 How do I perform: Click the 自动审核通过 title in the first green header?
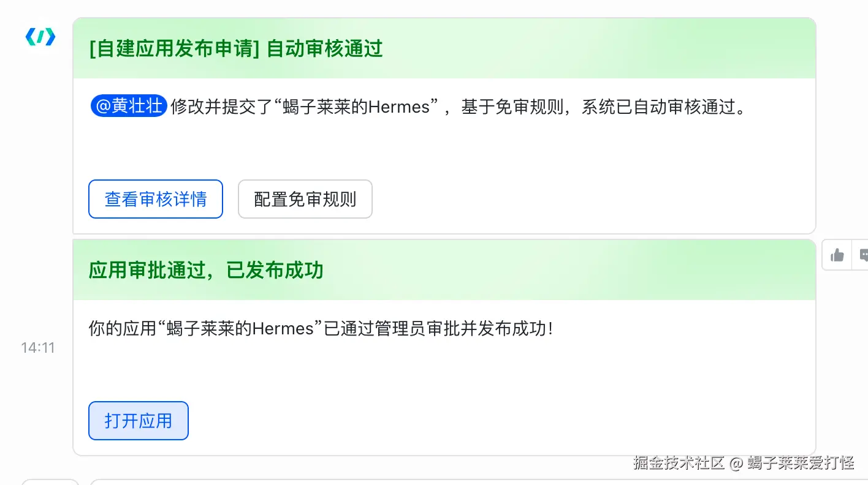click(x=325, y=48)
